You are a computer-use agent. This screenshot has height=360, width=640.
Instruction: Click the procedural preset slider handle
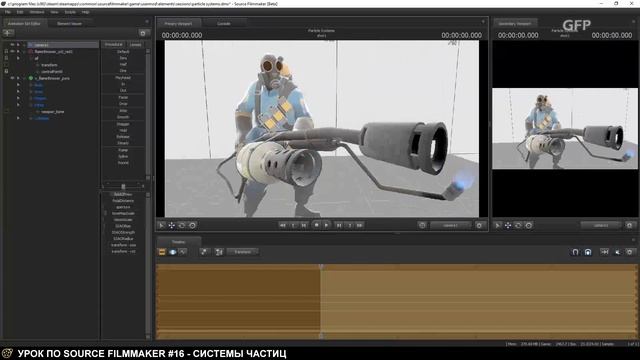[123, 186]
